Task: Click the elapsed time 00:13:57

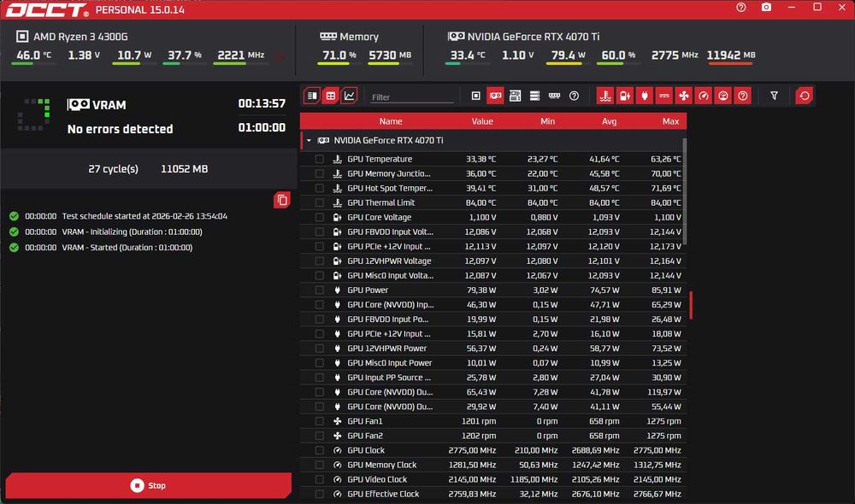Action: click(x=262, y=103)
